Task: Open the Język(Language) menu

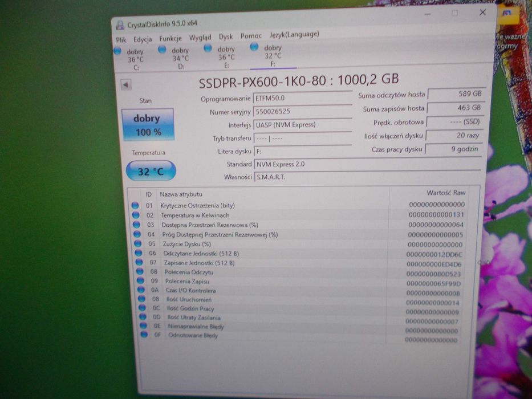Action: point(294,34)
